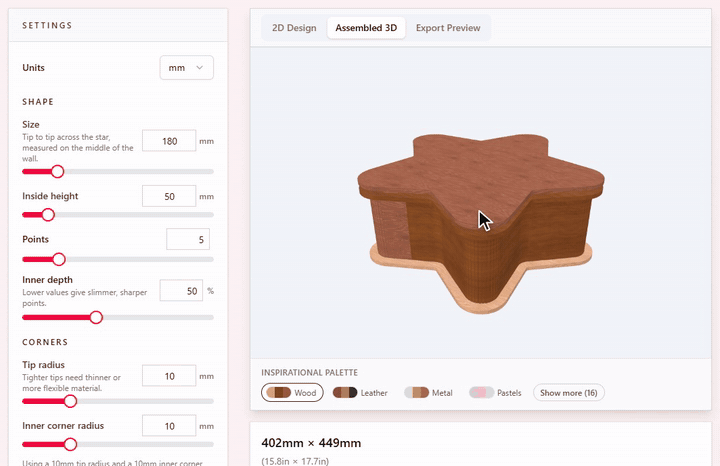Image resolution: width=720 pixels, height=466 pixels.
Task: Switch to the 2D Design tab
Action: [x=294, y=28]
